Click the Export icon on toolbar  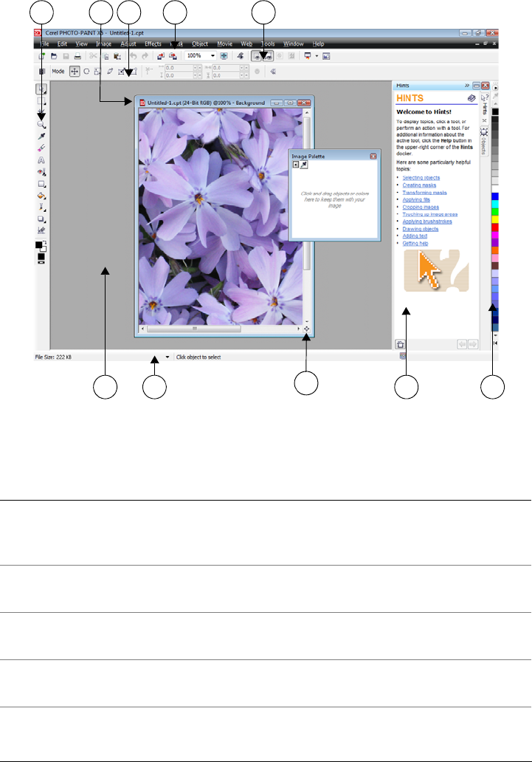click(x=173, y=56)
